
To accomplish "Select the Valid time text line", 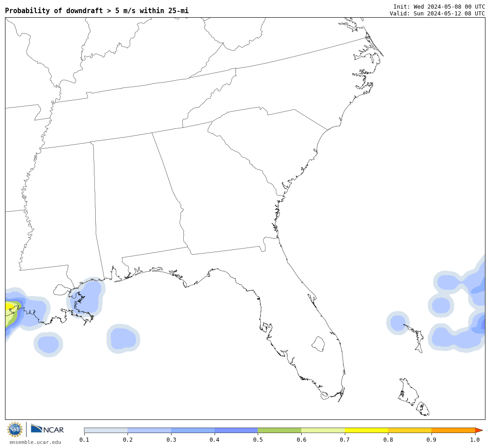I will click(437, 14).
